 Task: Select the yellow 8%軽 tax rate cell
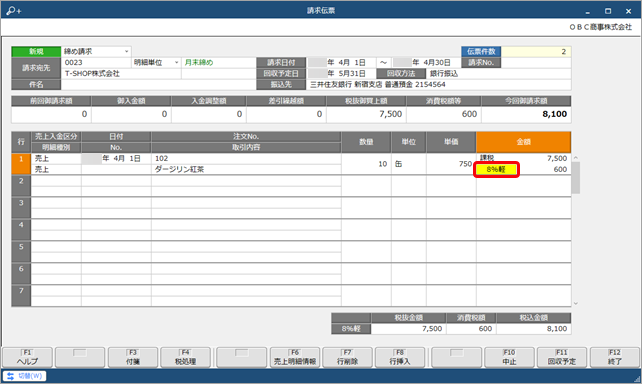pyautogui.click(x=496, y=169)
